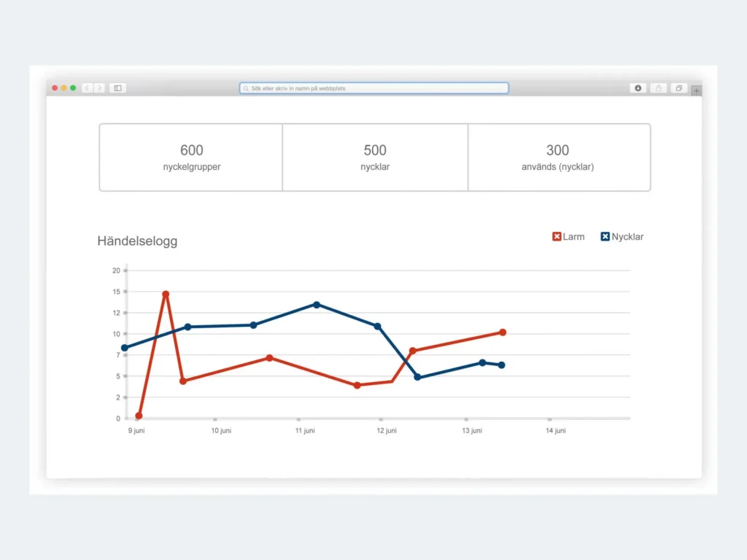Viewport: 747px width, 560px height.
Task: Show all tabs overview icon
Action: pyautogui.click(x=679, y=88)
